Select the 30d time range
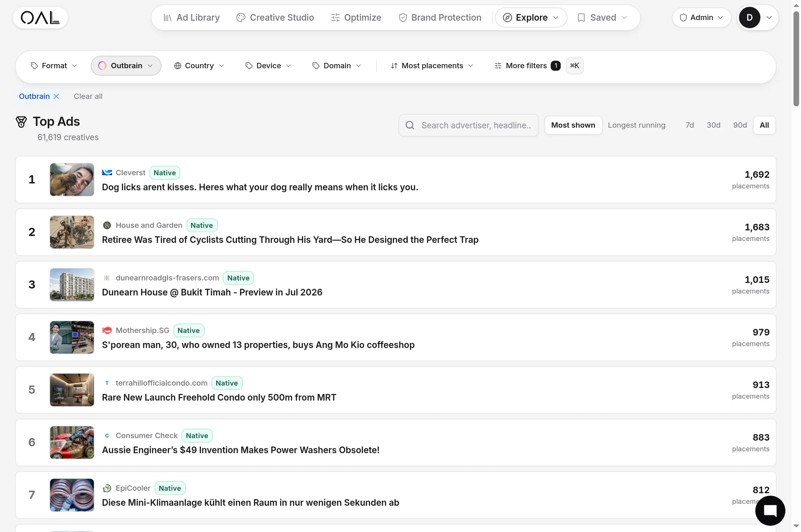This screenshot has width=801, height=532. click(x=713, y=125)
